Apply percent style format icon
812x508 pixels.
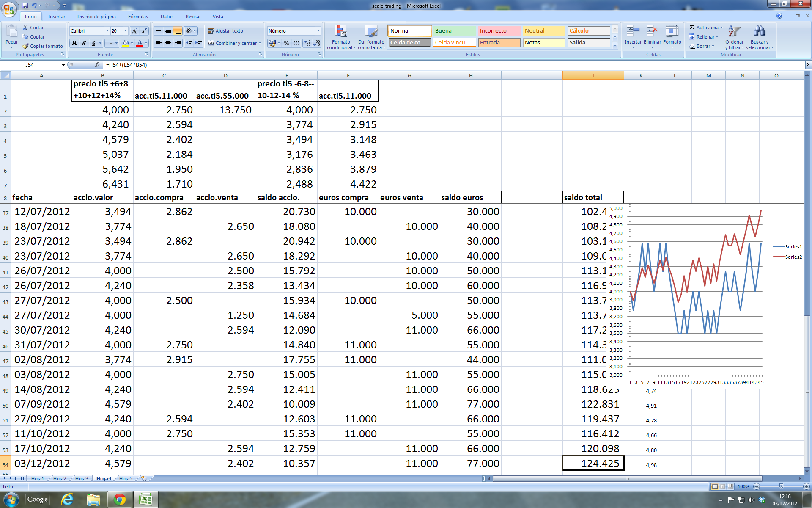(x=286, y=43)
